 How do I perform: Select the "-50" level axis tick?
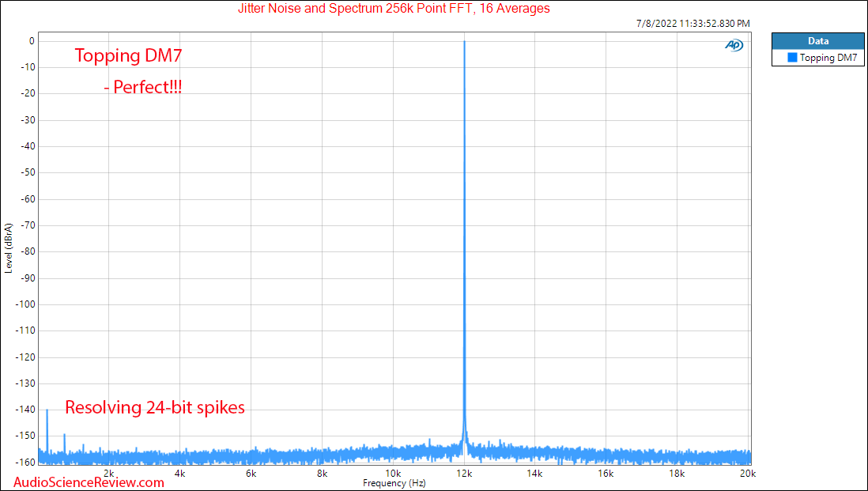point(28,172)
